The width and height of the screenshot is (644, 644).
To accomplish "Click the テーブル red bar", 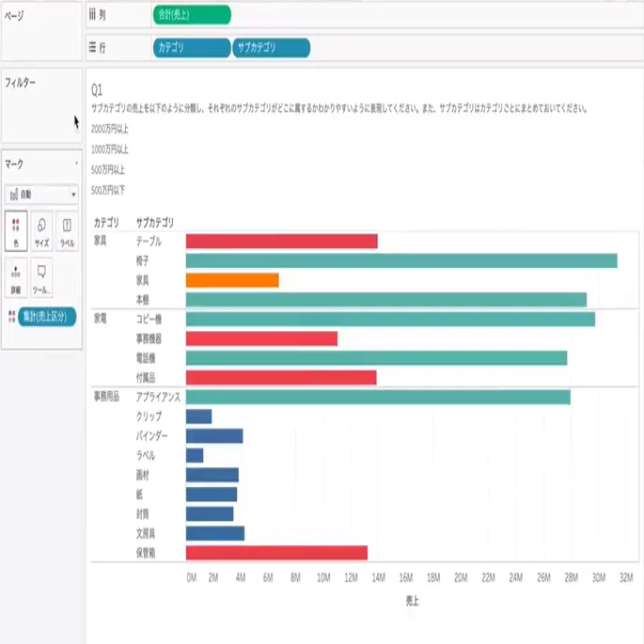I will [x=282, y=242].
